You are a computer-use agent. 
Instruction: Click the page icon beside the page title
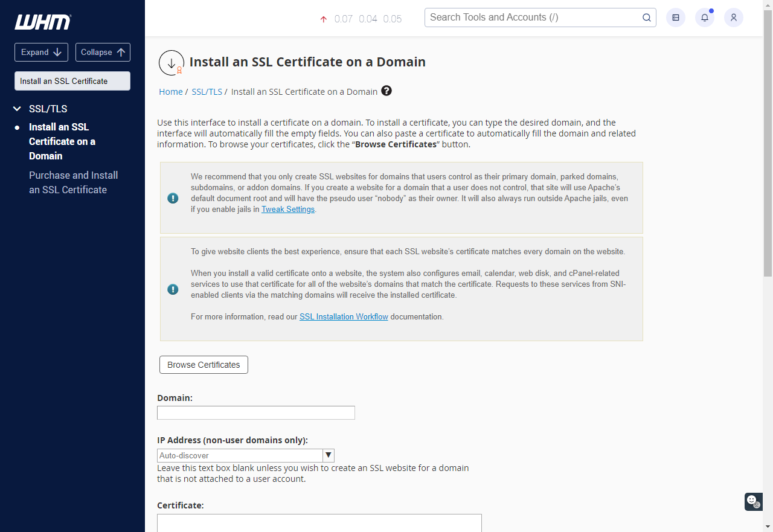172,62
